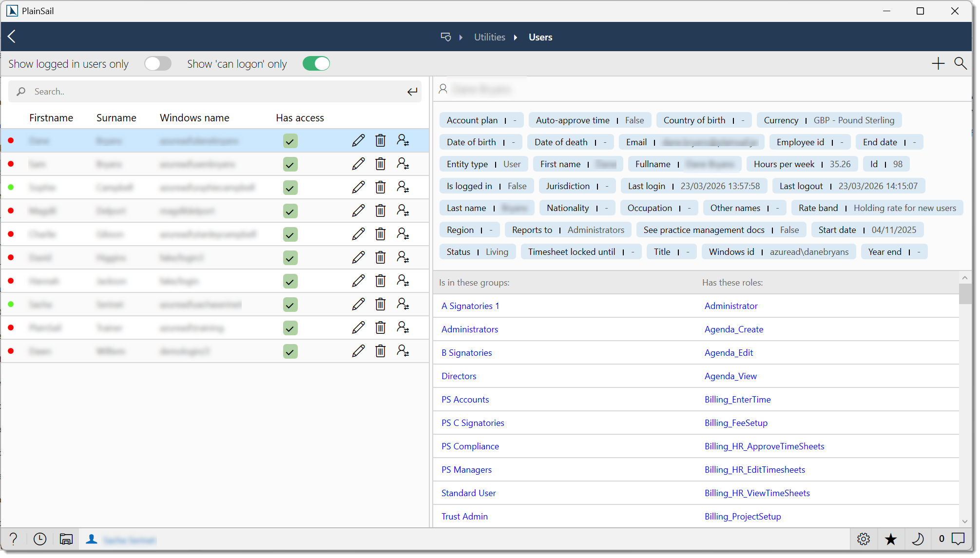Image resolution: width=980 pixels, height=558 pixels.
Task: Open the search magnifier in toolbar
Action: point(960,63)
